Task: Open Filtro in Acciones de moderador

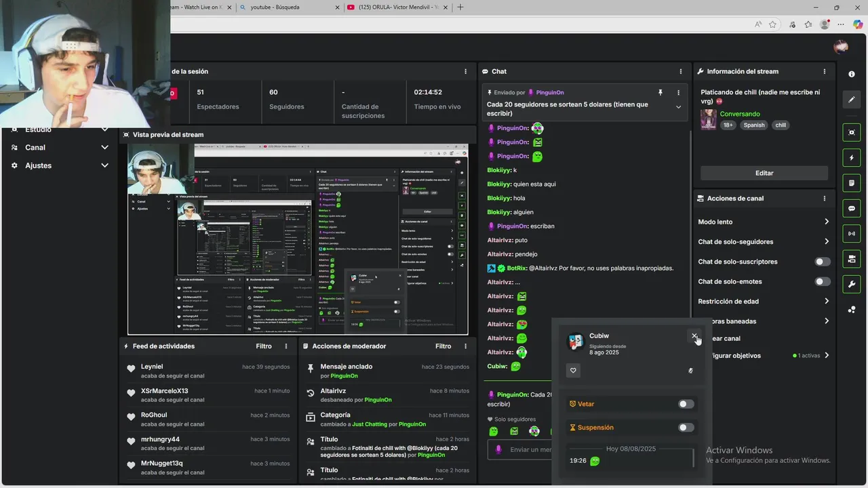Action: 443,346
